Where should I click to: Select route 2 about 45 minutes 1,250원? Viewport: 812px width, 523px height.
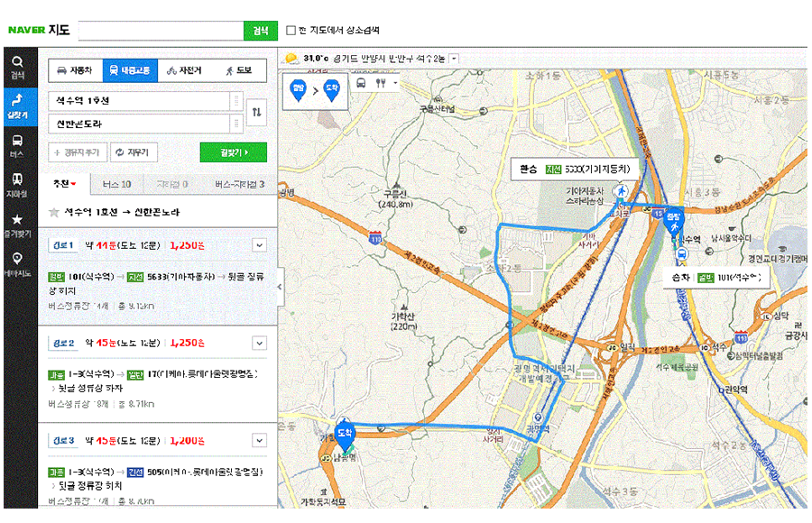tap(158, 374)
